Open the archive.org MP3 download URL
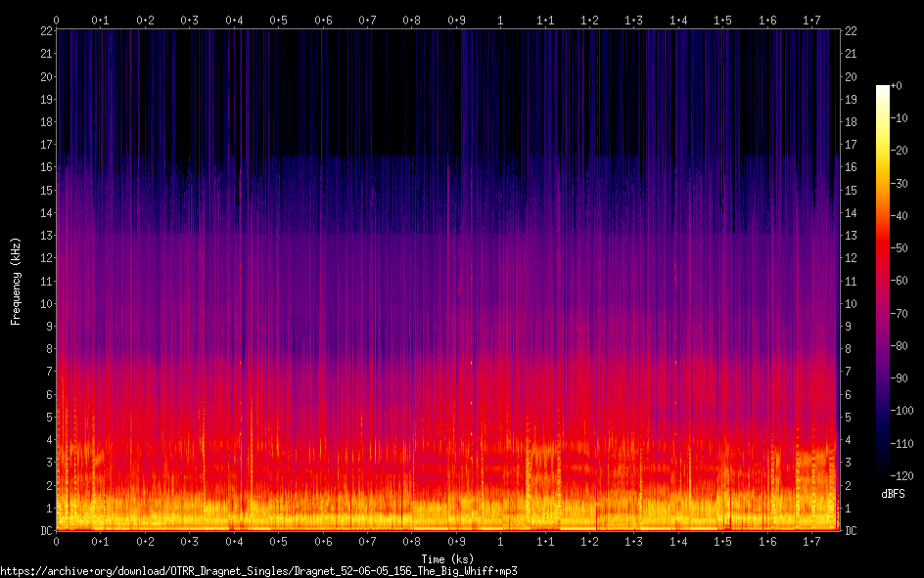 pyautogui.click(x=258, y=570)
